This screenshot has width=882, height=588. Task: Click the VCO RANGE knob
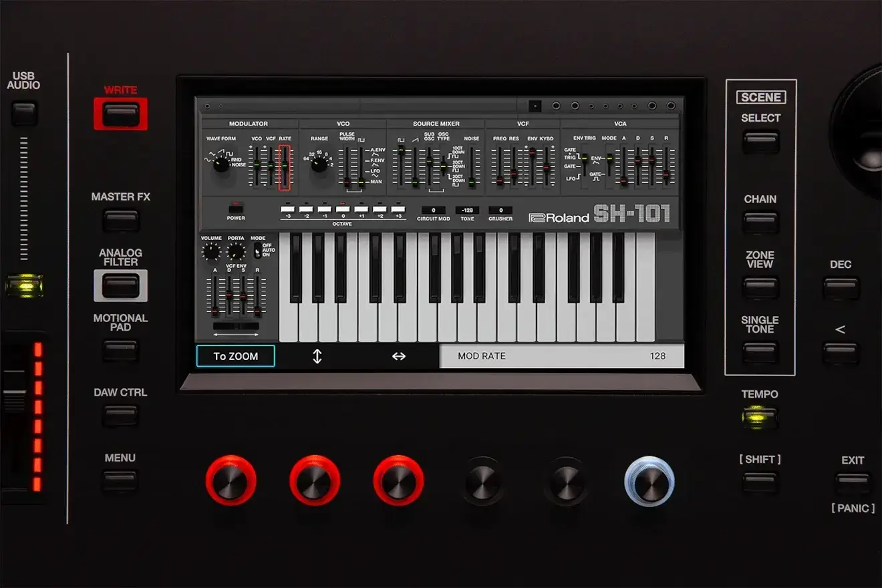pos(319,164)
